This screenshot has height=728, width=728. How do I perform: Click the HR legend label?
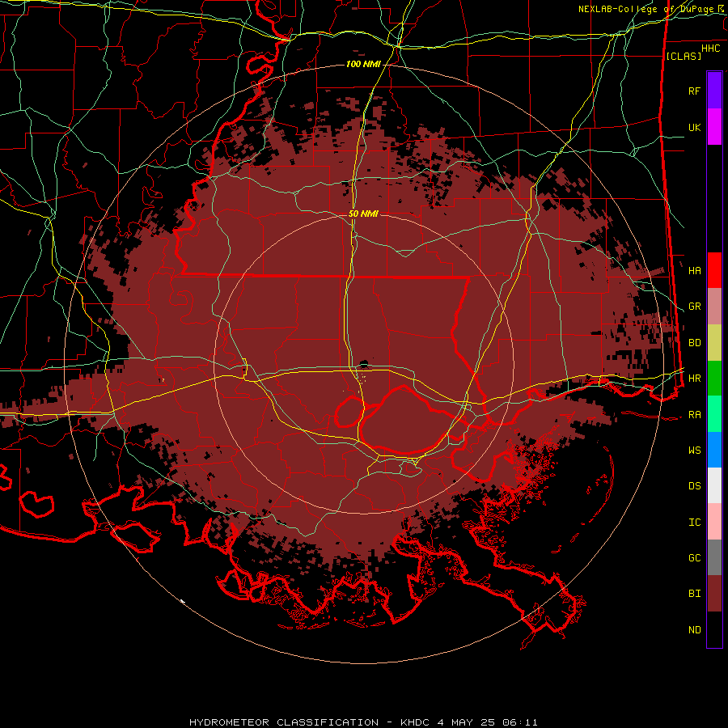point(694,379)
